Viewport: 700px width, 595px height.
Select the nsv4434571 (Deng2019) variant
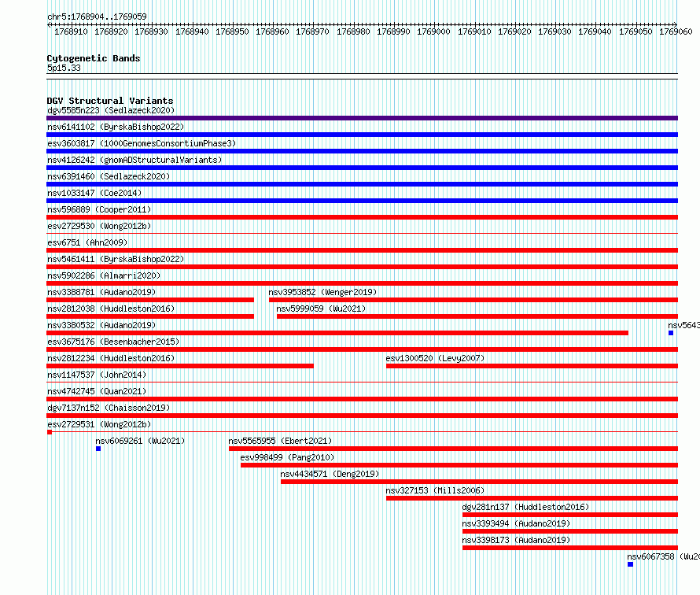pos(330,474)
